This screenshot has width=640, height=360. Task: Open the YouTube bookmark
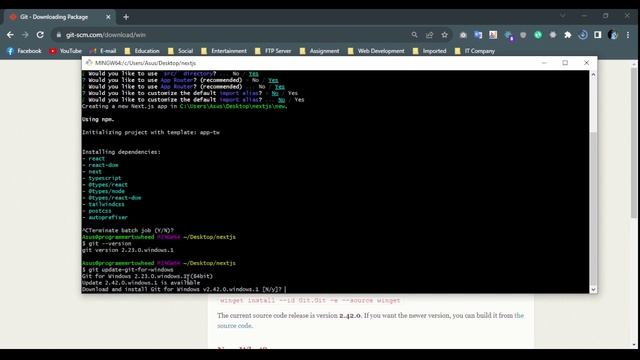coord(65,51)
